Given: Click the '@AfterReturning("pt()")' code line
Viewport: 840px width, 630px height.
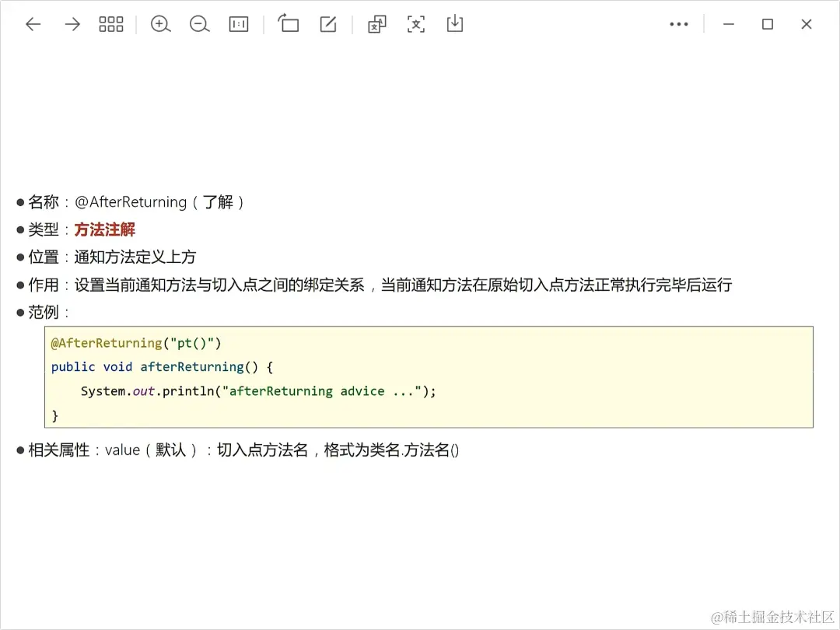Looking at the screenshot, I should click(x=136, y=343).
